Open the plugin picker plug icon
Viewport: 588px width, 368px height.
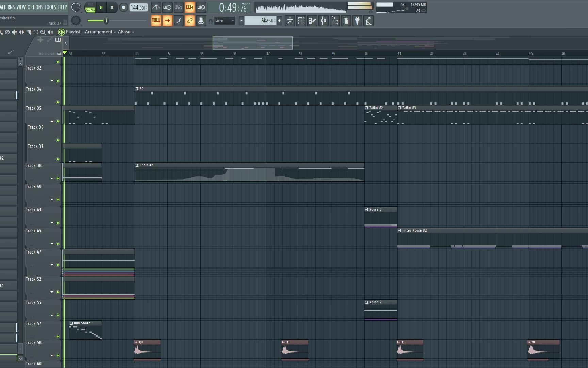(x=357, y=21)
